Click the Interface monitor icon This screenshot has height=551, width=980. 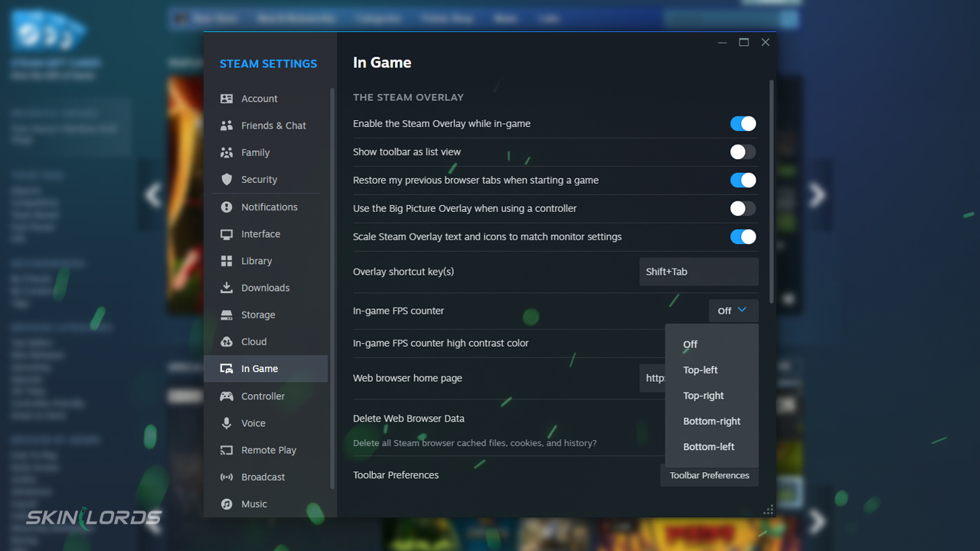tap(227, 234)
